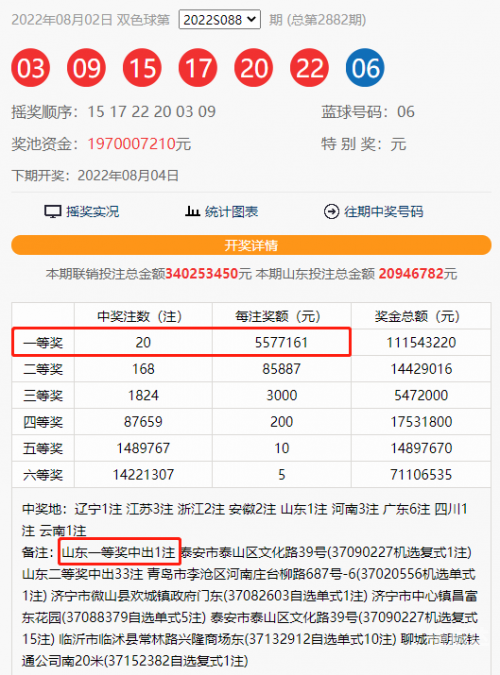Select the prize pool amount 1970007210元

click(x=139, y=144)
